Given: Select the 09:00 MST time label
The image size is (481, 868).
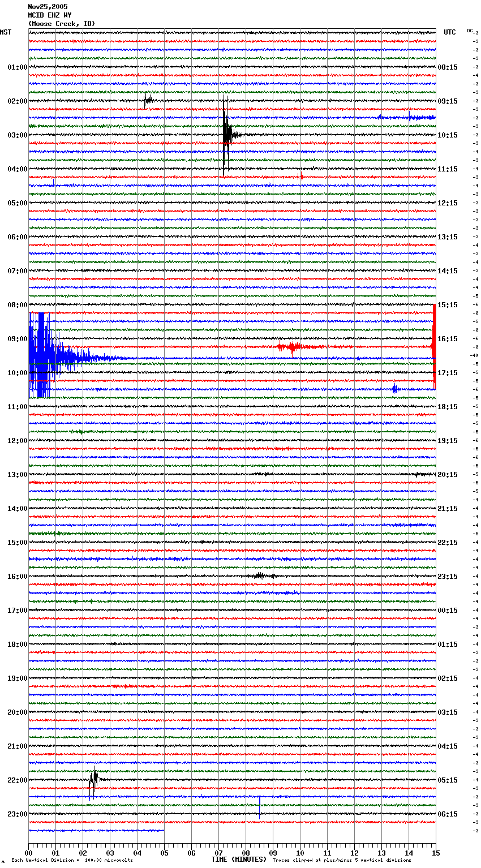Looking at the screenshot, I should tap(18, 339).
